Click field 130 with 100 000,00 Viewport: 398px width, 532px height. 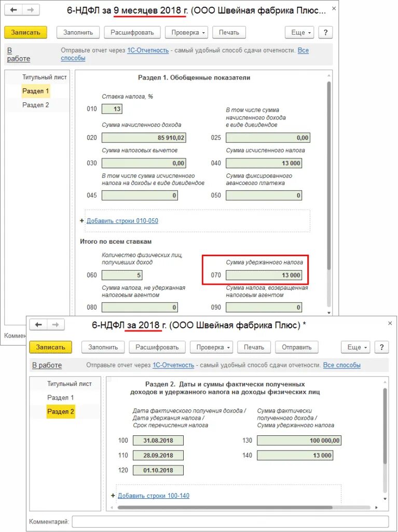coord(299,441)
